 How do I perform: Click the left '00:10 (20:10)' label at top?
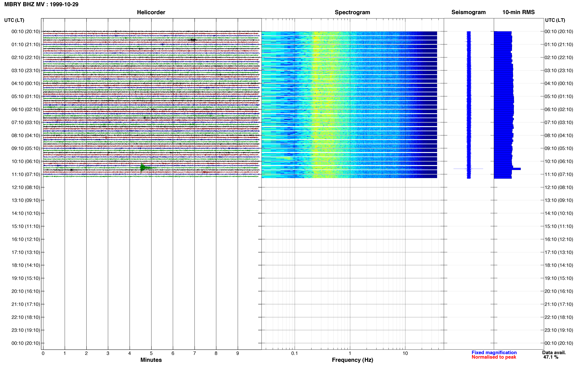coord(26,31)
